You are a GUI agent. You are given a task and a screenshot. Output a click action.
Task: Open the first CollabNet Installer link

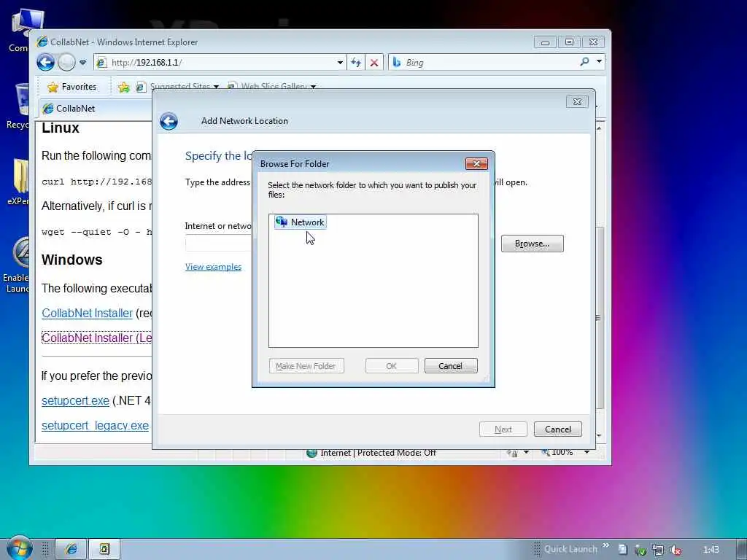click(x=88, y=313)
